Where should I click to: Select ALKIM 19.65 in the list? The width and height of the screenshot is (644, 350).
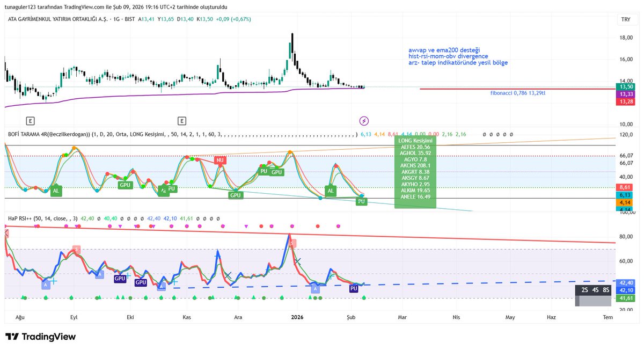[415, 190]
